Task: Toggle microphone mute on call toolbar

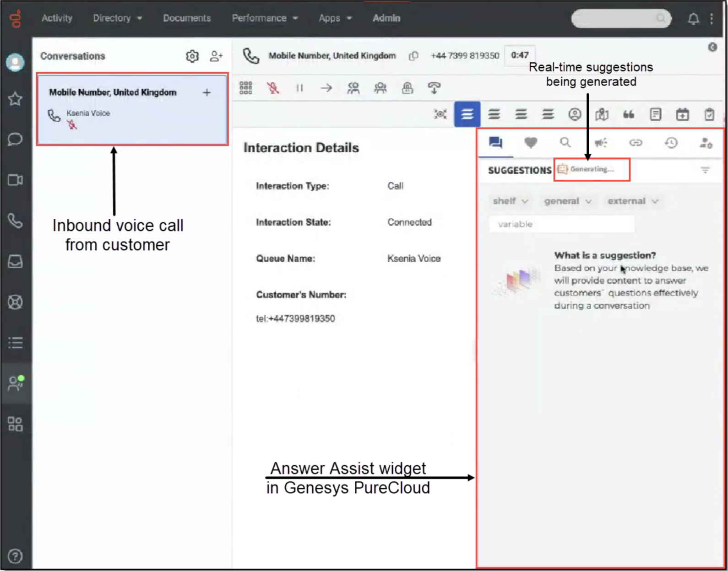Action: tap(273, 88)
